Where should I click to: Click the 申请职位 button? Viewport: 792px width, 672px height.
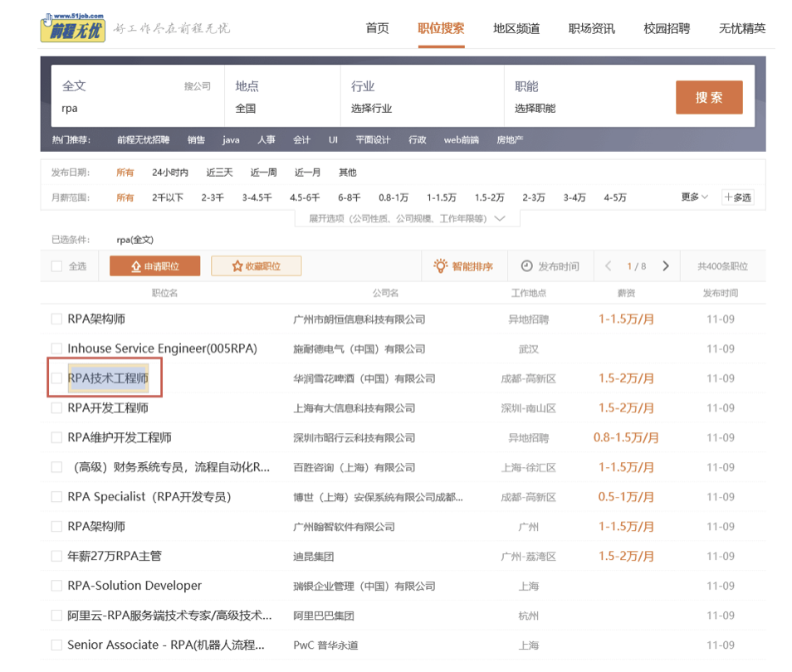[154, 266]
